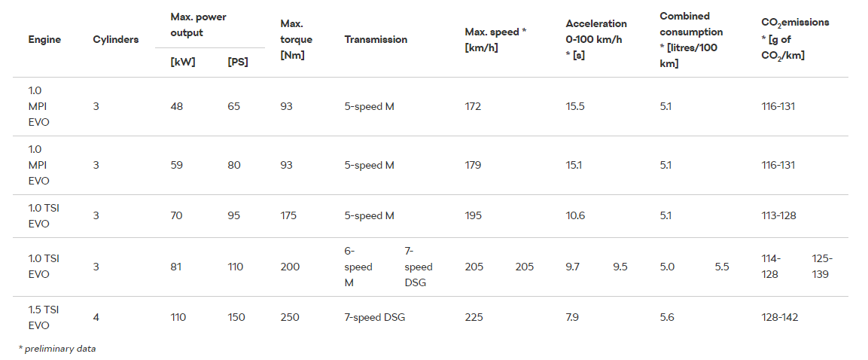868x360 pixels.
Task: Select the [PS] sub-header
Action: tap(237, 63)
